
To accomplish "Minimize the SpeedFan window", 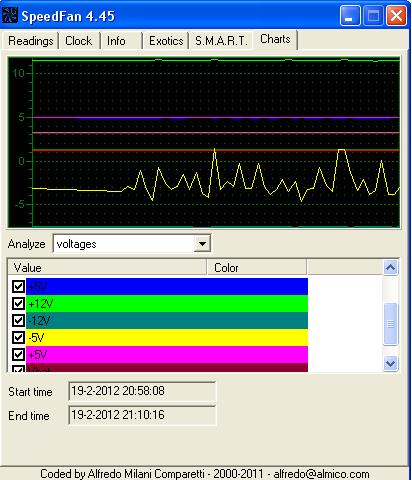I will point(350,16).
